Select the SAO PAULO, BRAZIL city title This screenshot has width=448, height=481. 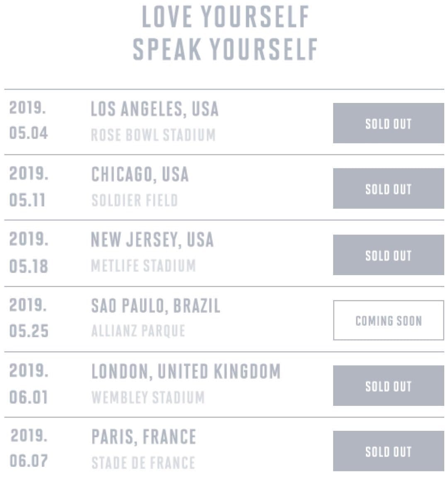156,305
